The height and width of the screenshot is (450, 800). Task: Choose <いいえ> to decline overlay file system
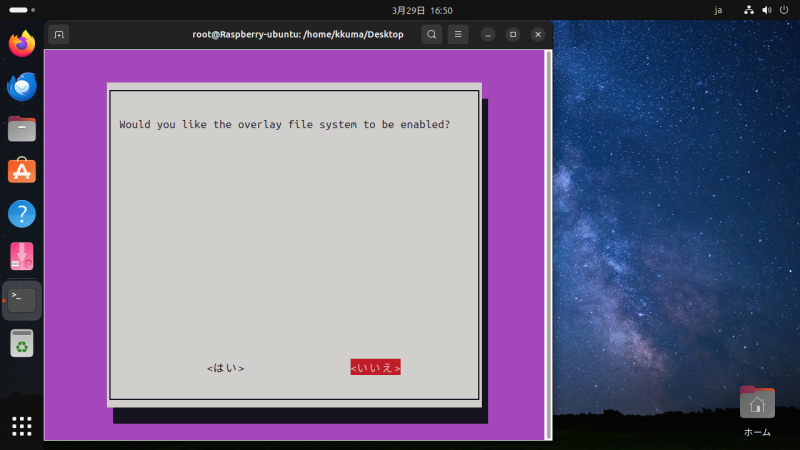(375, 368)
